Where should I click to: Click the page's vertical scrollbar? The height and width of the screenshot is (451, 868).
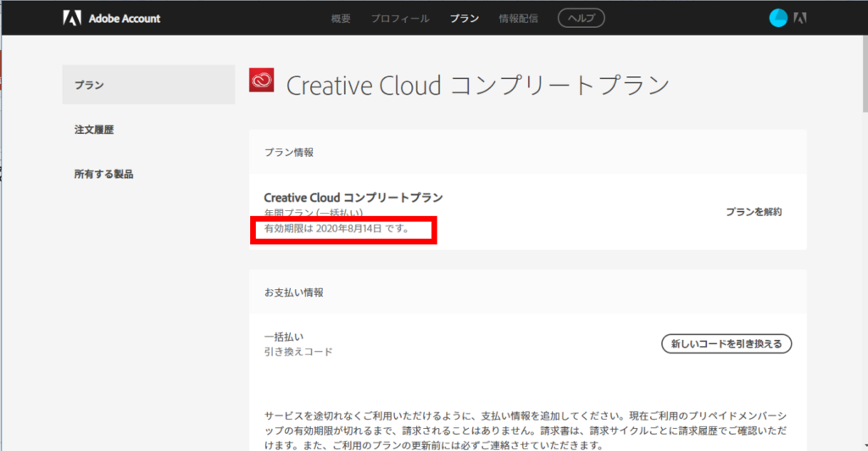(865, 72)
